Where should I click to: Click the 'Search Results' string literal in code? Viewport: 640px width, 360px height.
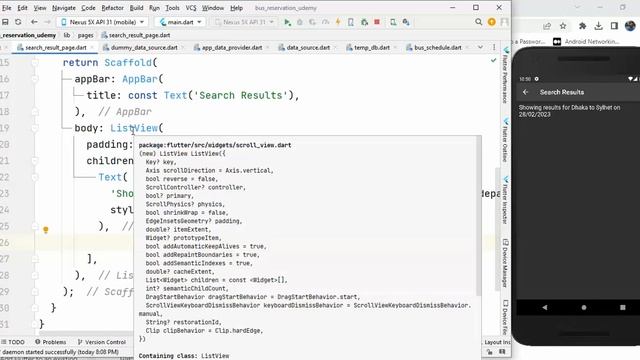pos(241,96)
